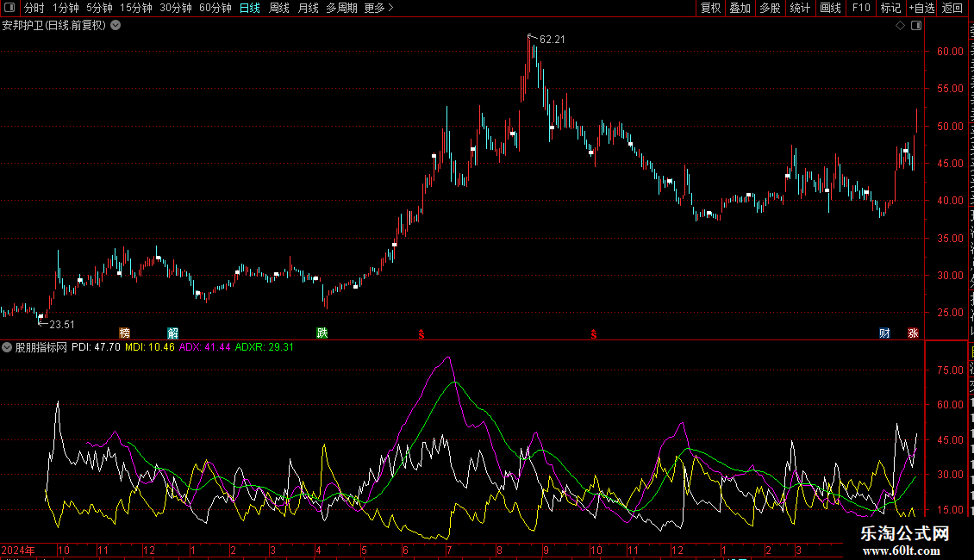Screen dimensions: 974x560
Task: Select the 日线 daily tab
Action: (x=250, y=8)
